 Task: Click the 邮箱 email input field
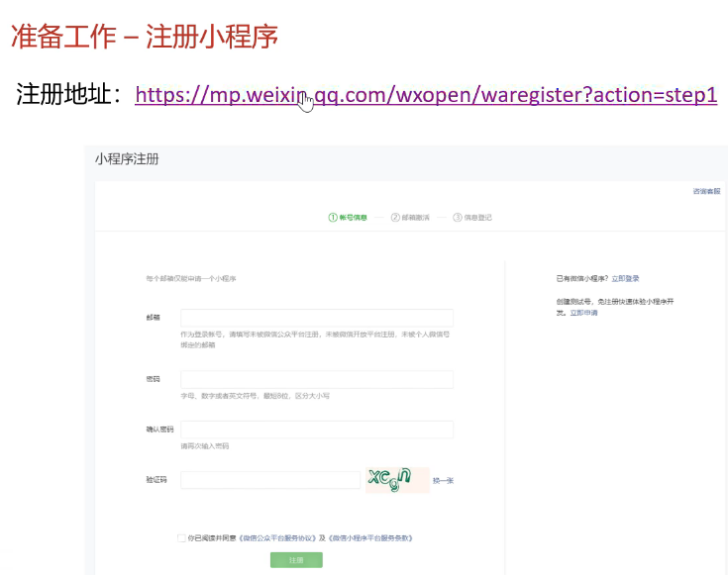click(317, 318)
